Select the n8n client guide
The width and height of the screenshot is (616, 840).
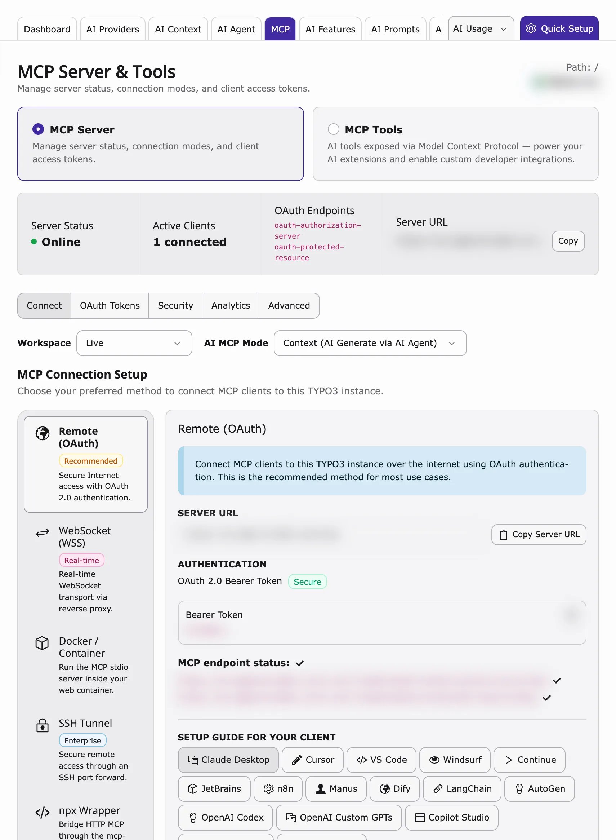(278, 788)
